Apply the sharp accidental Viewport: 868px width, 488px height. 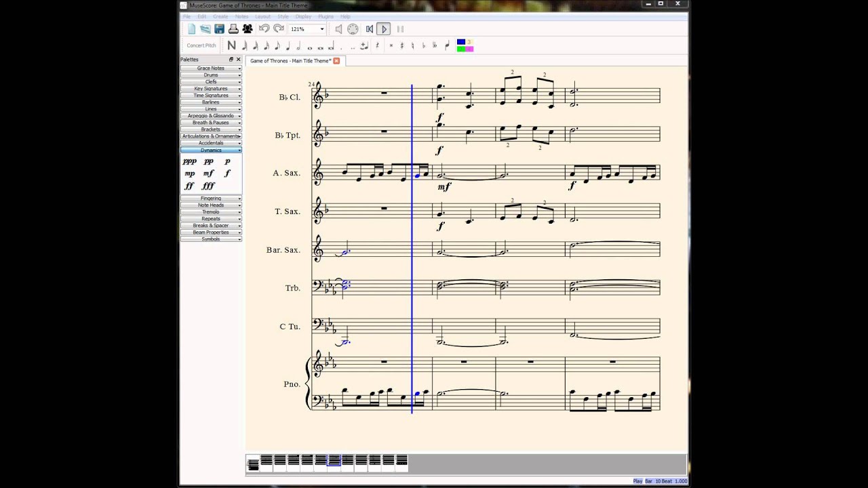click(402, 46)
